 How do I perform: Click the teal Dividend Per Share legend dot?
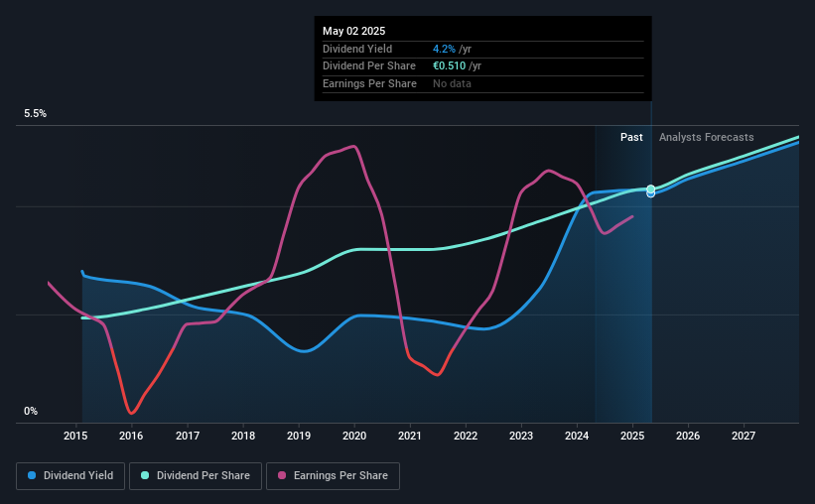tap(145, 475)
